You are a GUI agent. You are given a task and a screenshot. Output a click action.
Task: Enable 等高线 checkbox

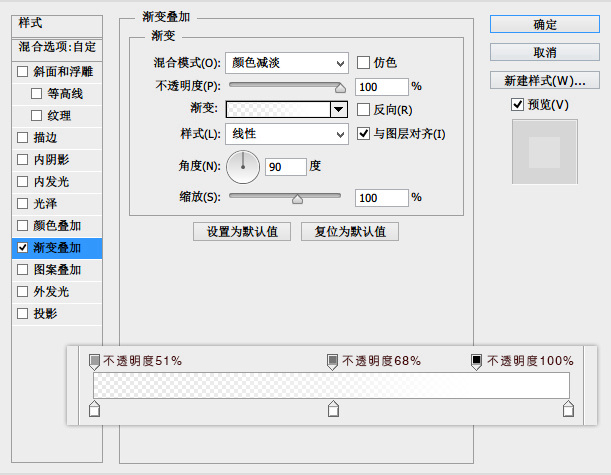point(36,94)
